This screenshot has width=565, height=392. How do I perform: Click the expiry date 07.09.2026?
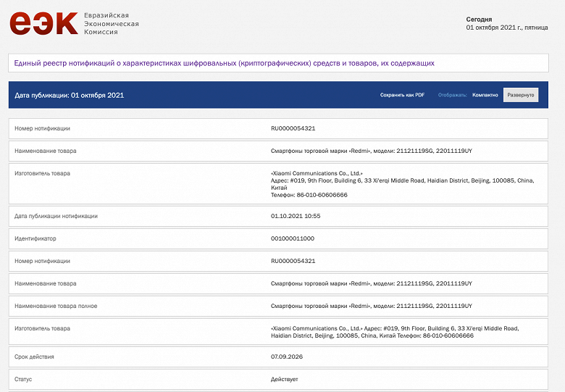[285, 356]
